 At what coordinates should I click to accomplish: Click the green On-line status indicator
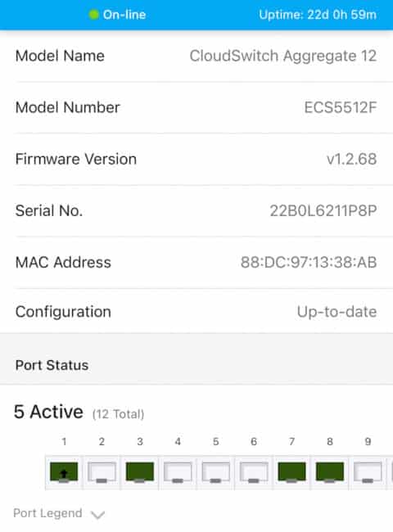tap(93, 15)
